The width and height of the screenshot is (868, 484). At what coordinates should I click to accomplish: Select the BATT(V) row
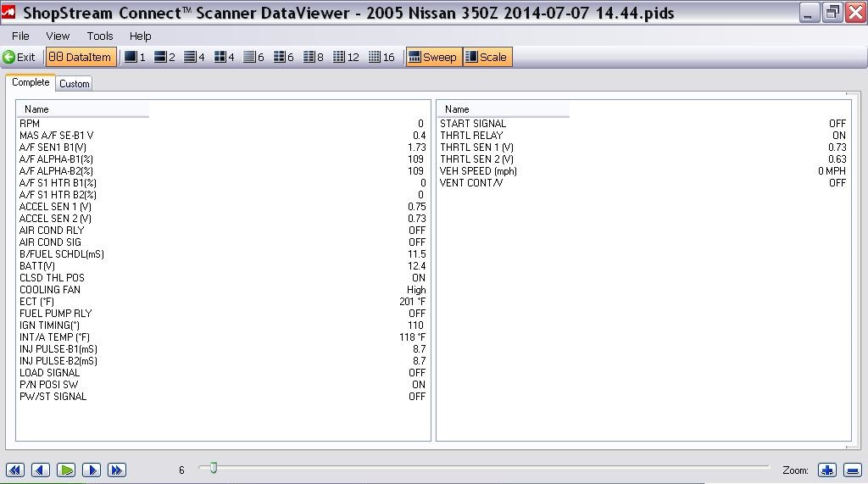223,266
